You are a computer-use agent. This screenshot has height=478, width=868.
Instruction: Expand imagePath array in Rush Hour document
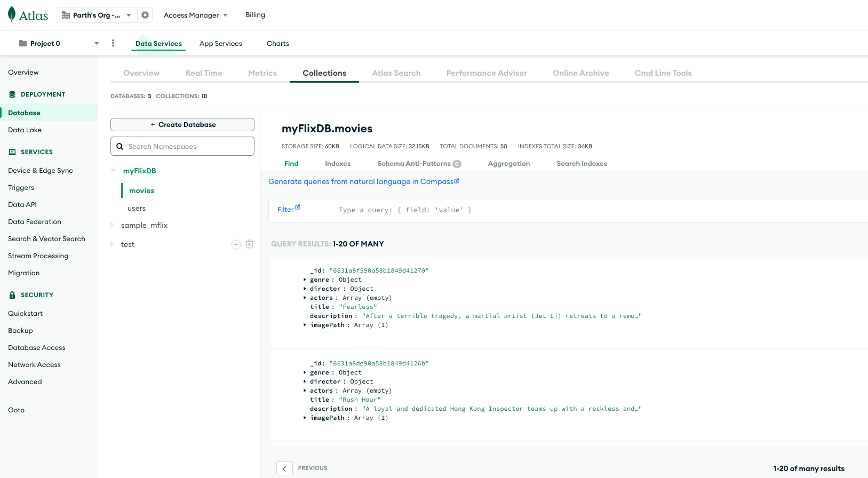click(305, 418)
